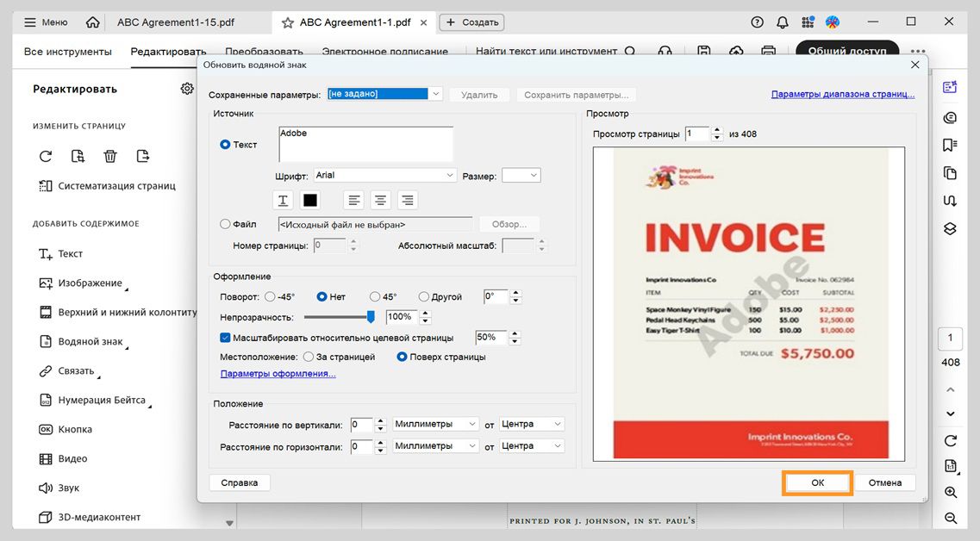Viewport: 980px width, 541px height.
Task: Select the Текст source radio button
Action: (x=225, y=145)
